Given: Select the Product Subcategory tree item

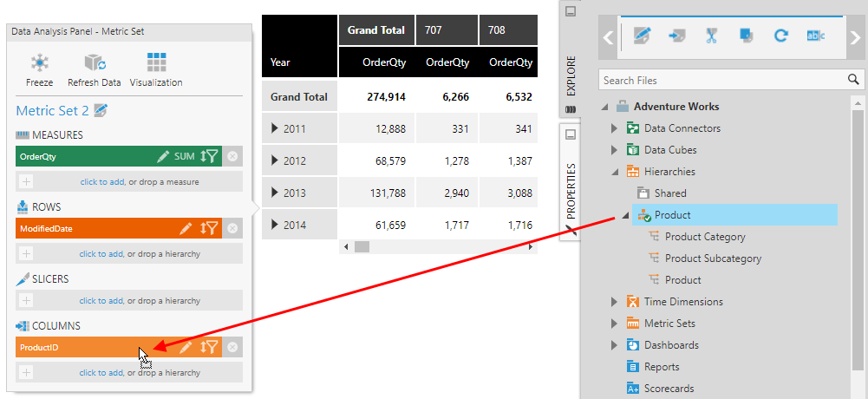Looking at the screenshot, I should click(713, 258).
